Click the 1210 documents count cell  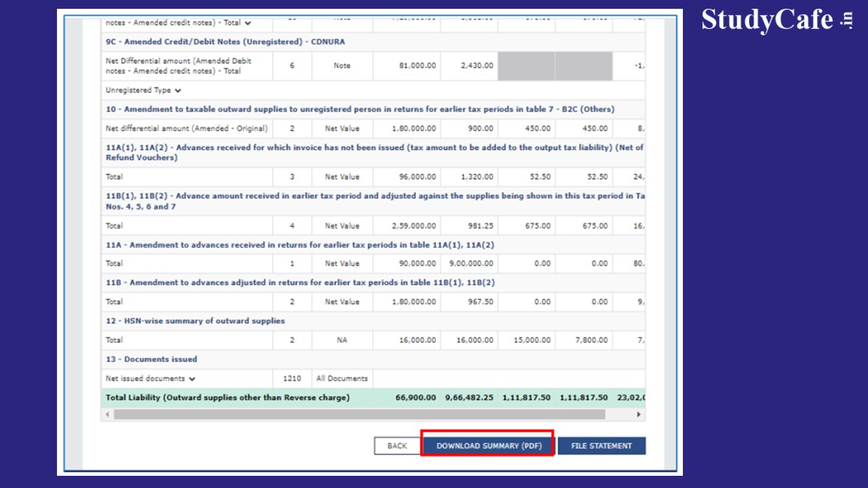(x=292, y=379)
